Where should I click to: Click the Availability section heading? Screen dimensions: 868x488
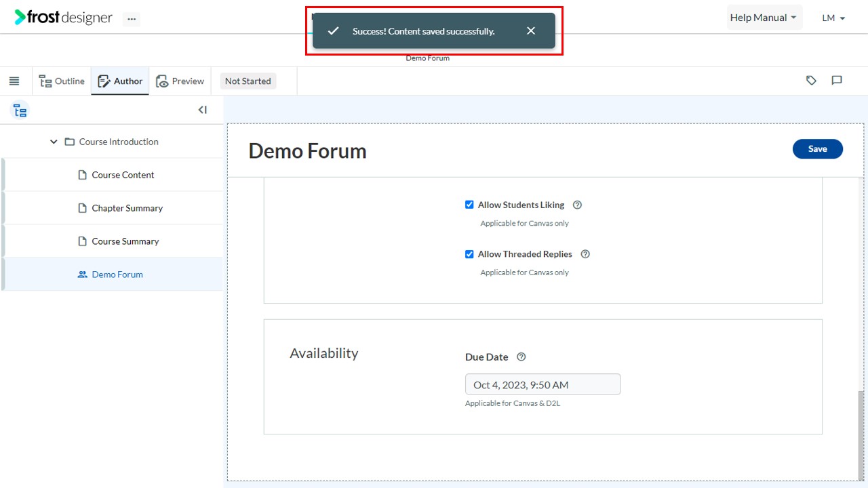pos(324,353)
